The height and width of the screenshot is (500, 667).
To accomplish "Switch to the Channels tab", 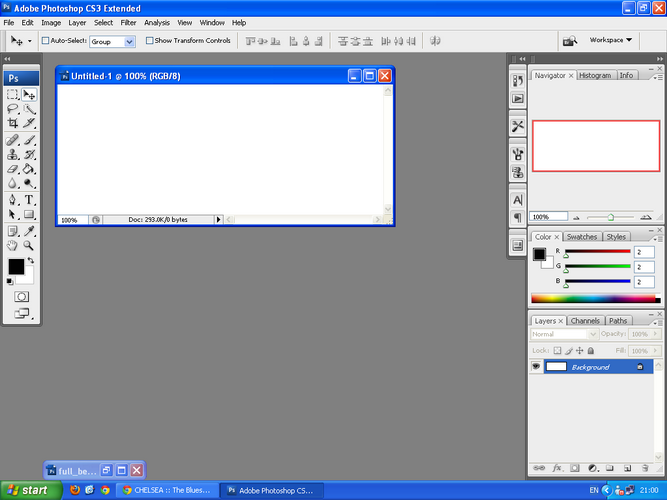I will (x=585, y=320).
